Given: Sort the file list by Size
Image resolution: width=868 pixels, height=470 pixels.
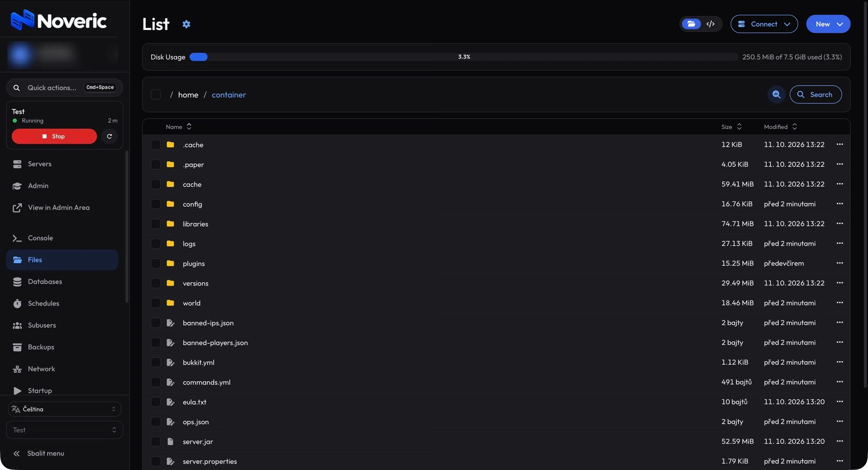Looking at the screenshot, I should [731, 127].
